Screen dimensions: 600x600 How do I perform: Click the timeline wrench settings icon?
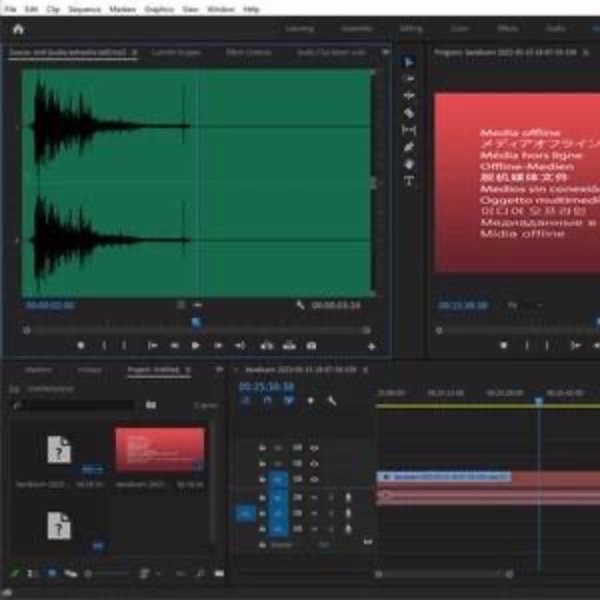[332, 401]
